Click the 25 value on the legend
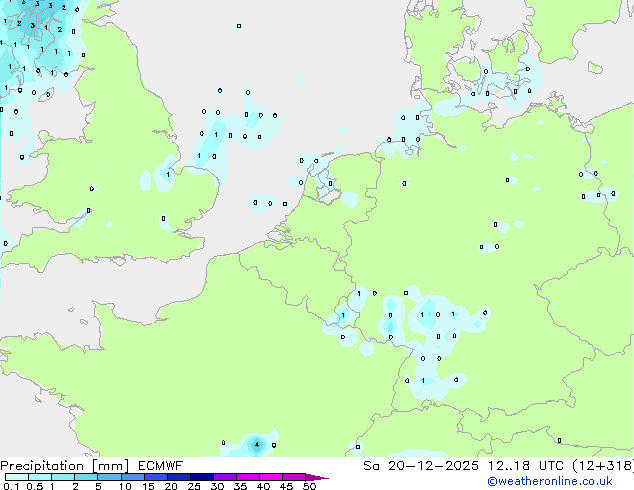Viewport: 634px width, 490px height. (194, 486)
